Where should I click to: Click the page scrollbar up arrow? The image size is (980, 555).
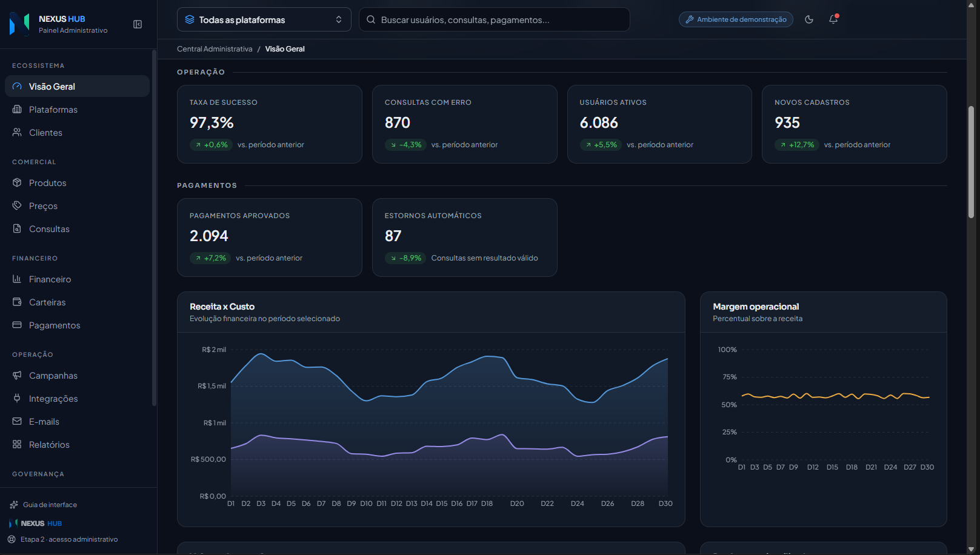[971, 4]
